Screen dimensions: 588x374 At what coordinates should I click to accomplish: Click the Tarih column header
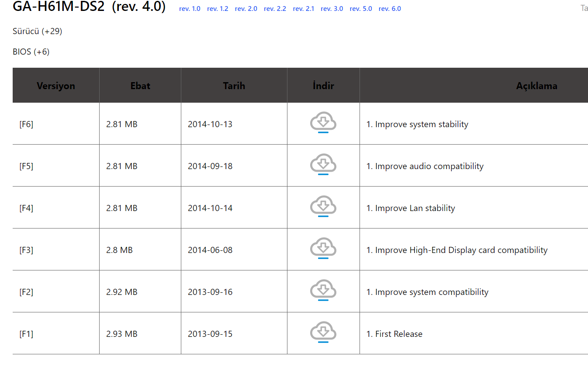point(234,86)
